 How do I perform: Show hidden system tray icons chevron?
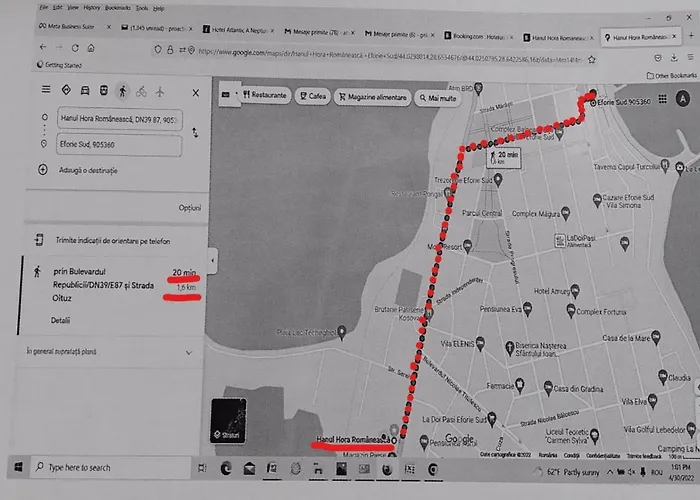(x=609, y=472)
